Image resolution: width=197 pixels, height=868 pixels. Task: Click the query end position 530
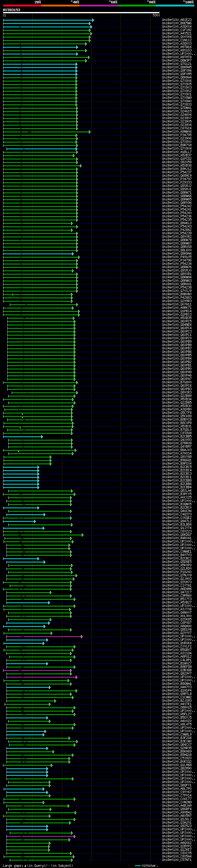point(155,15)
